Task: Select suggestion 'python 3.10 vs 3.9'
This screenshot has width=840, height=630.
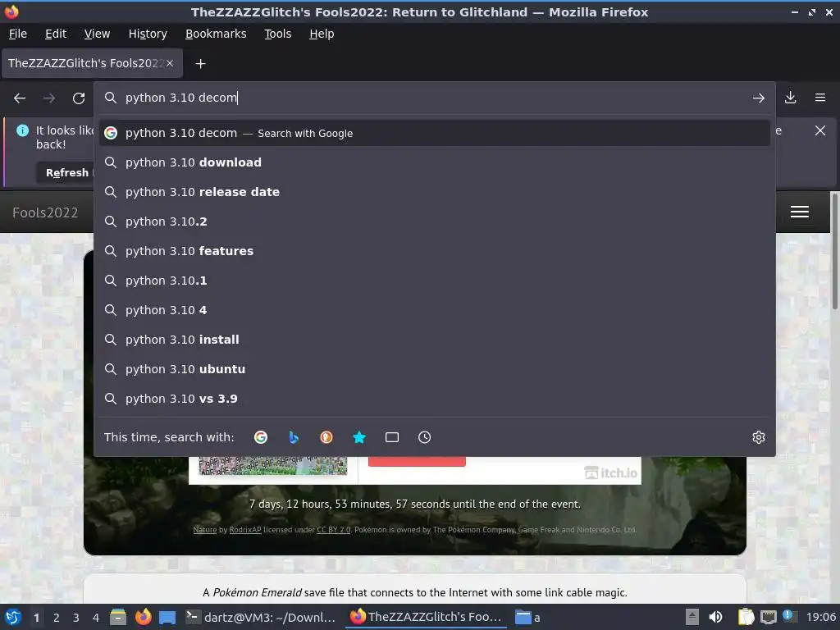Action: point(435,399)
